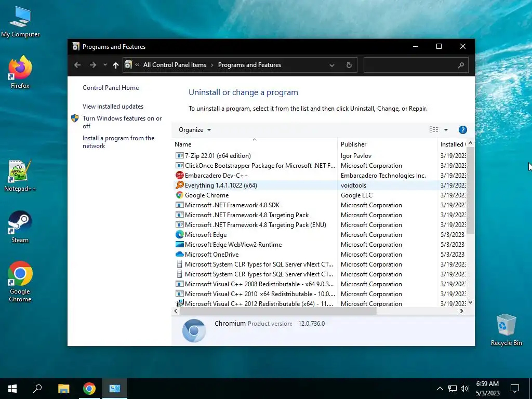Open Turn Windows features on or off

point(122,122)
